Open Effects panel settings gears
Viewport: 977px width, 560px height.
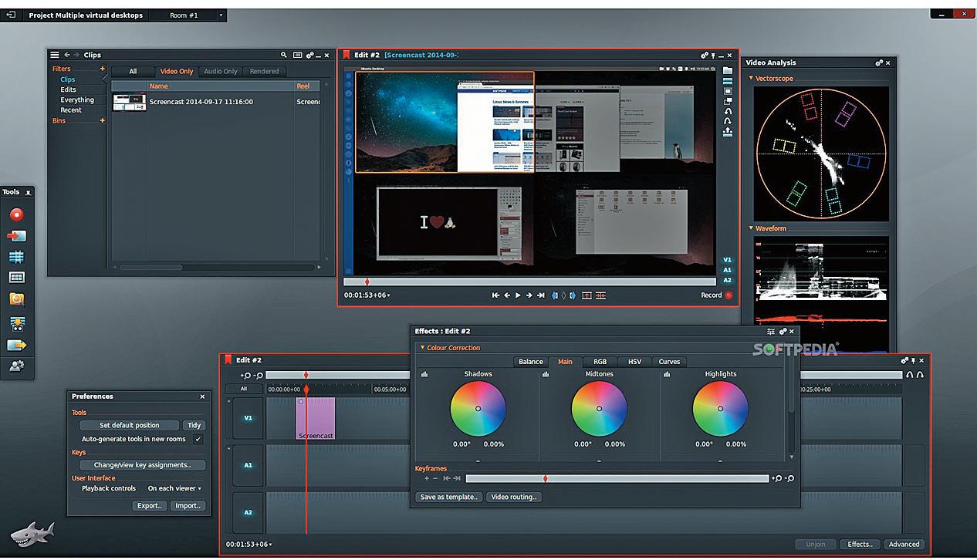click(x=782, y=332)
